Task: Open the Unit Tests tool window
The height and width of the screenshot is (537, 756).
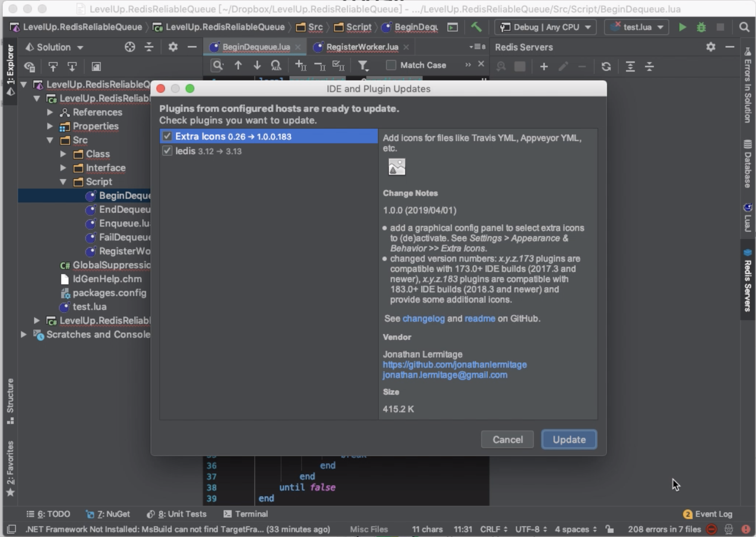Action: click(x=177, y=514)
